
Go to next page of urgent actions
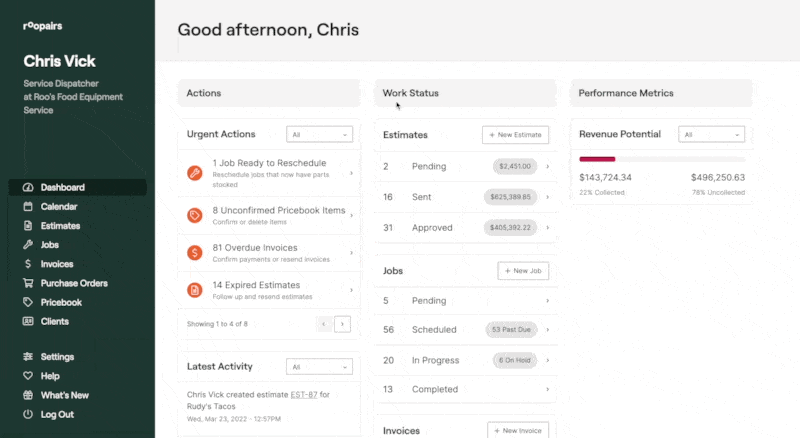pyautogui.click(x=342, y=324)
